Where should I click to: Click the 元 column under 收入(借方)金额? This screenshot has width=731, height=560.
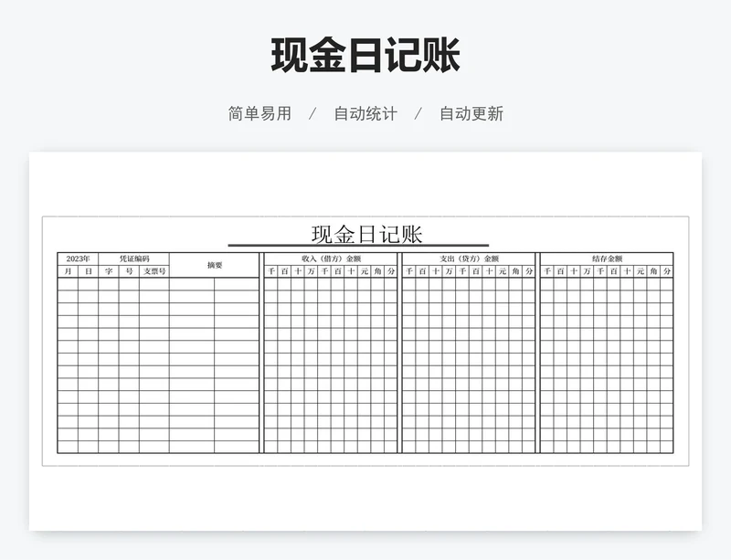(x=364, y=271)
